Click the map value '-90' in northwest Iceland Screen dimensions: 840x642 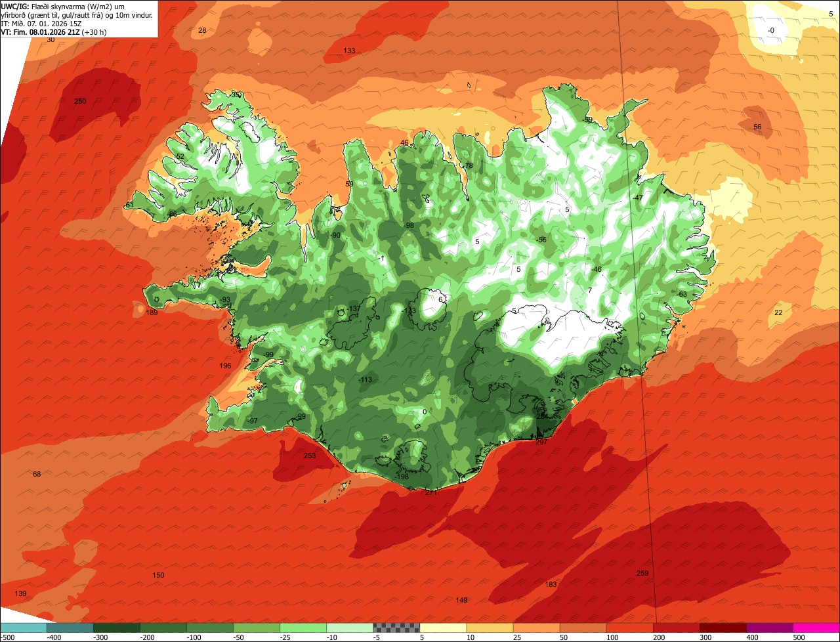[x=335, y=235]
